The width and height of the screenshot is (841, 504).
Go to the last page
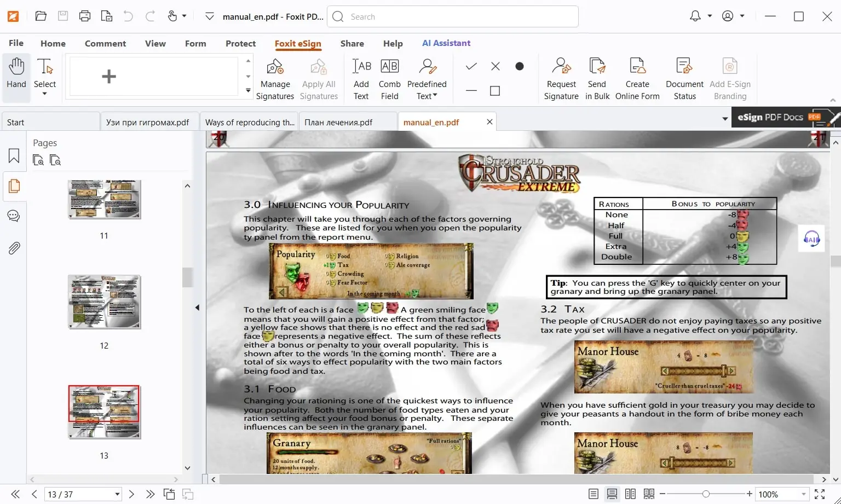pos(150,494)
